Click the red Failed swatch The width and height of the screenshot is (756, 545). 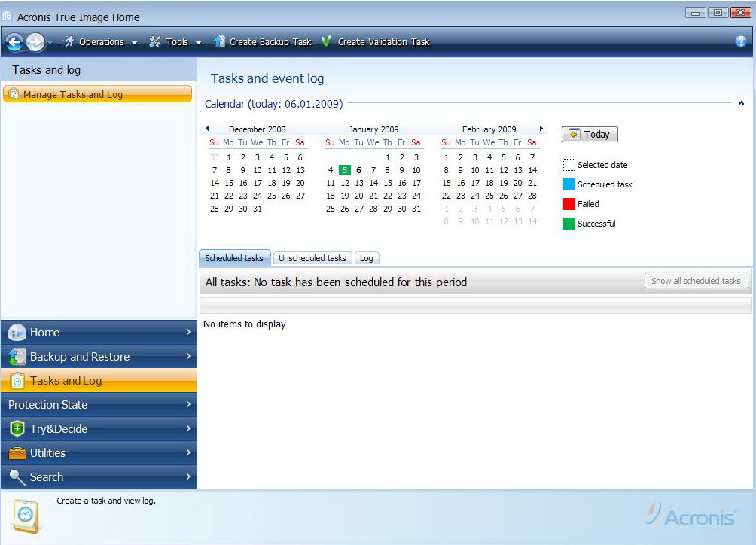point(569,204)
